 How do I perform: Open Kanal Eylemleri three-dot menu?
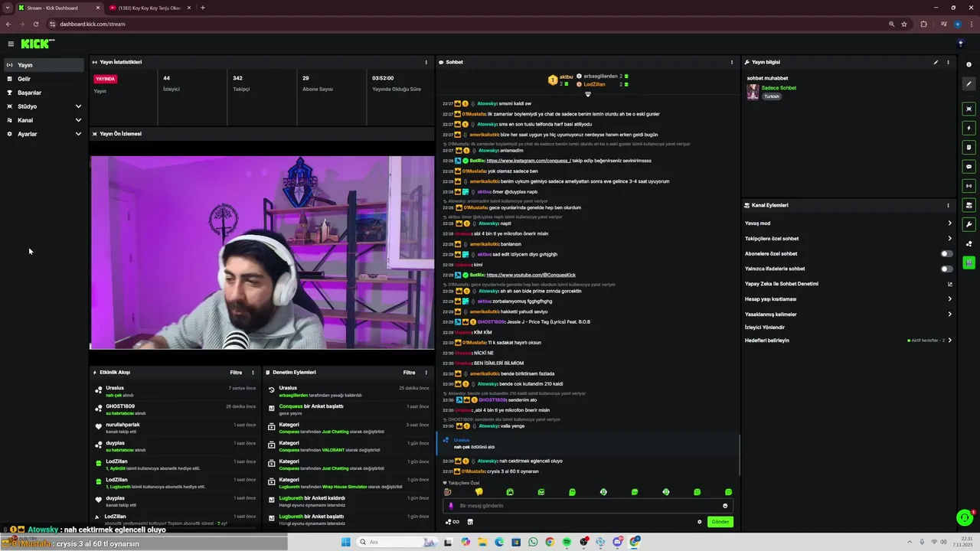click(x=948, y=205)
